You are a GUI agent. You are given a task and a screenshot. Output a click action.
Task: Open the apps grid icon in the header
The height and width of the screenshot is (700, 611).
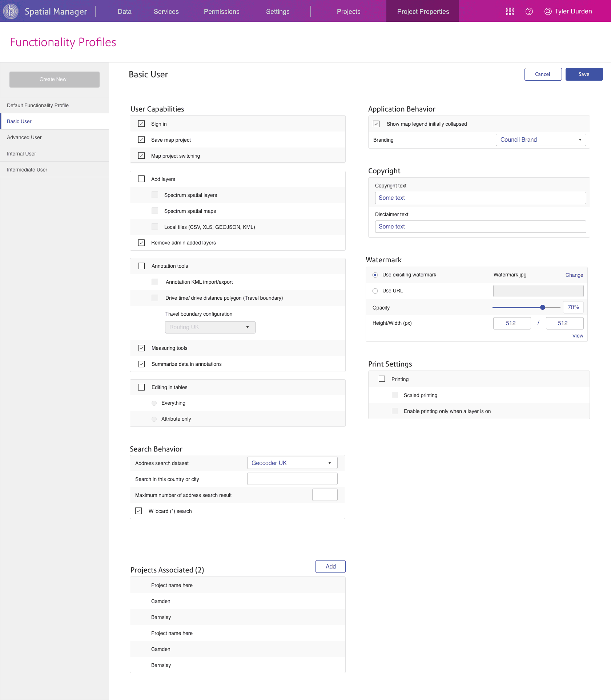pos(510,11)
